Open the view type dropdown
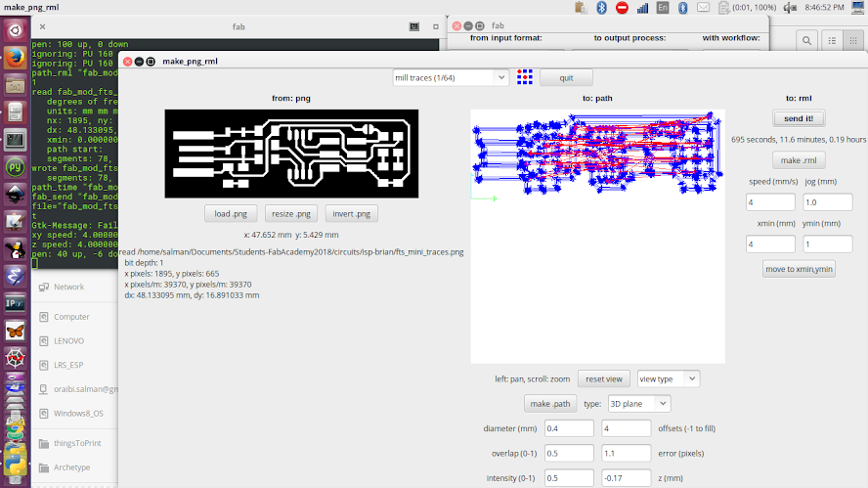The width and height of the screenshot is (868, 488). pyautogui.click(x=669, y=378)
